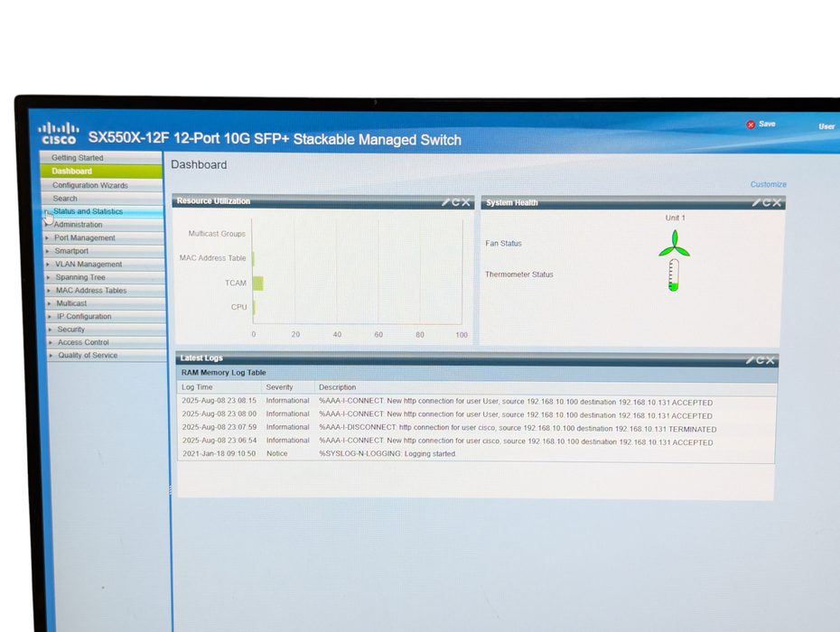Click the CPU utilization bar
The height and width of the screenshot is (632, 840).
[255, 308]
